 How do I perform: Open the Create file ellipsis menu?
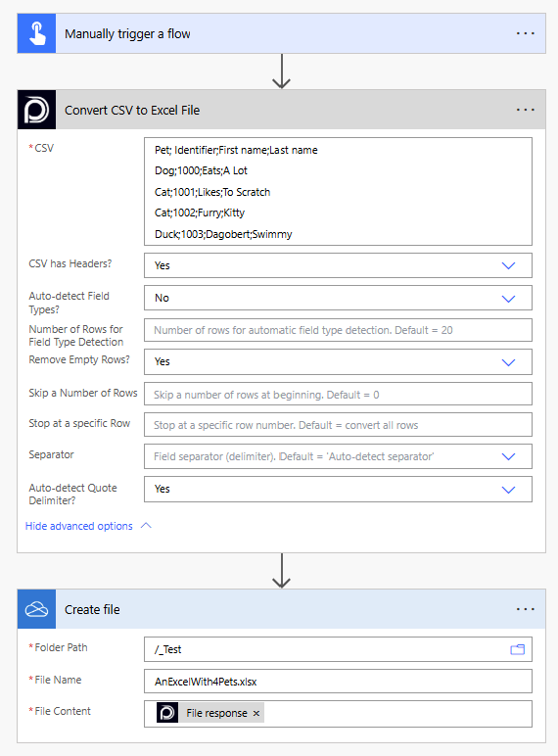[x=526, y=609]
